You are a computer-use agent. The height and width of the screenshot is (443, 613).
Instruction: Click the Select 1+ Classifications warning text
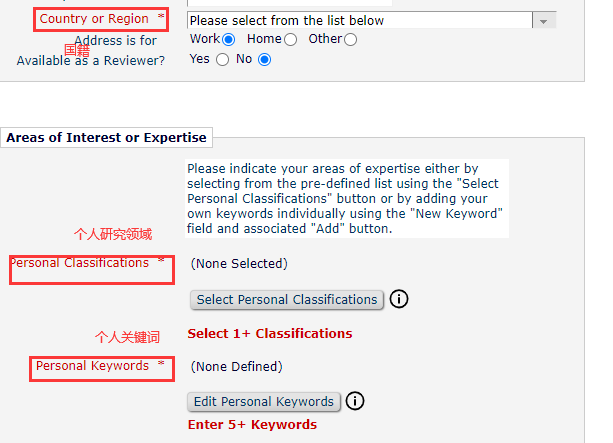click(x=270, y=333)
